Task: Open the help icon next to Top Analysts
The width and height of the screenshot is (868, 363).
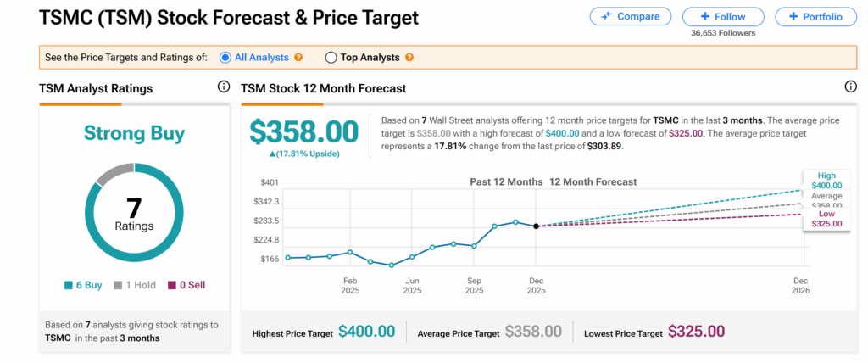Action: (x=409, y=58)
